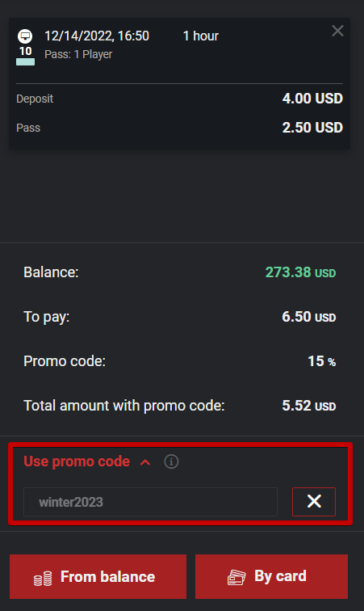Click the credit card icon on By card
The height and width of the screenshot is (611, 364).
(x=236, y=577)
